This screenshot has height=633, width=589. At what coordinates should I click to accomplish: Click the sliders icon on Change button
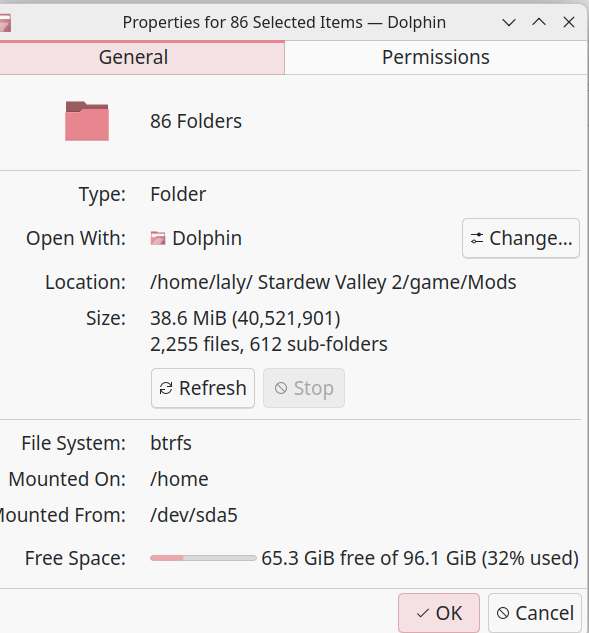click(477, 238)
